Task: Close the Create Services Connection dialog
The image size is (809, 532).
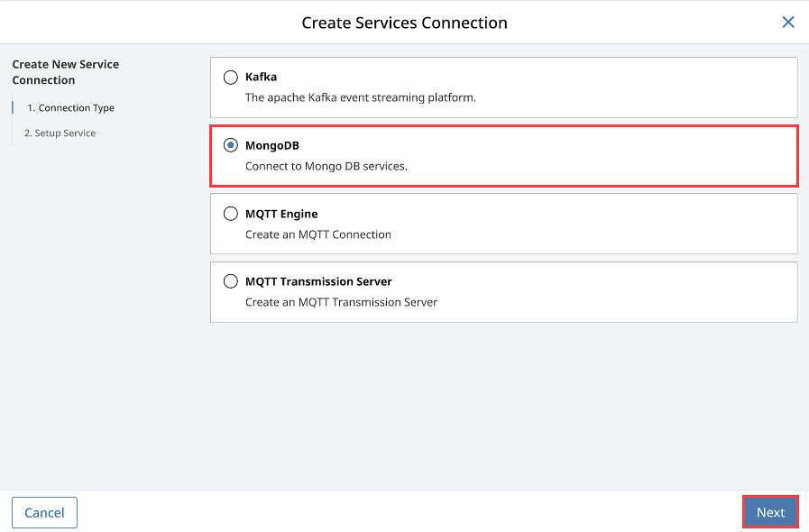Action: coord(788,23)
